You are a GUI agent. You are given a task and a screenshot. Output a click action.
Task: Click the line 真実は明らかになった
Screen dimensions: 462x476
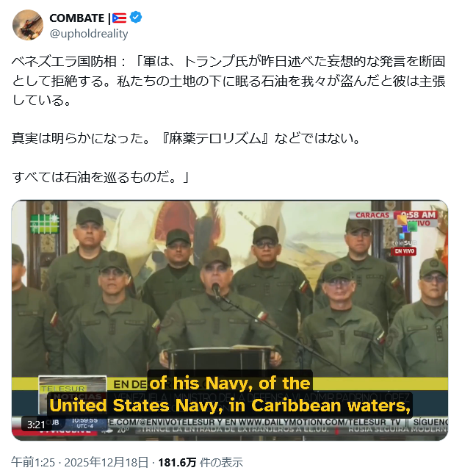coord(186,138)
